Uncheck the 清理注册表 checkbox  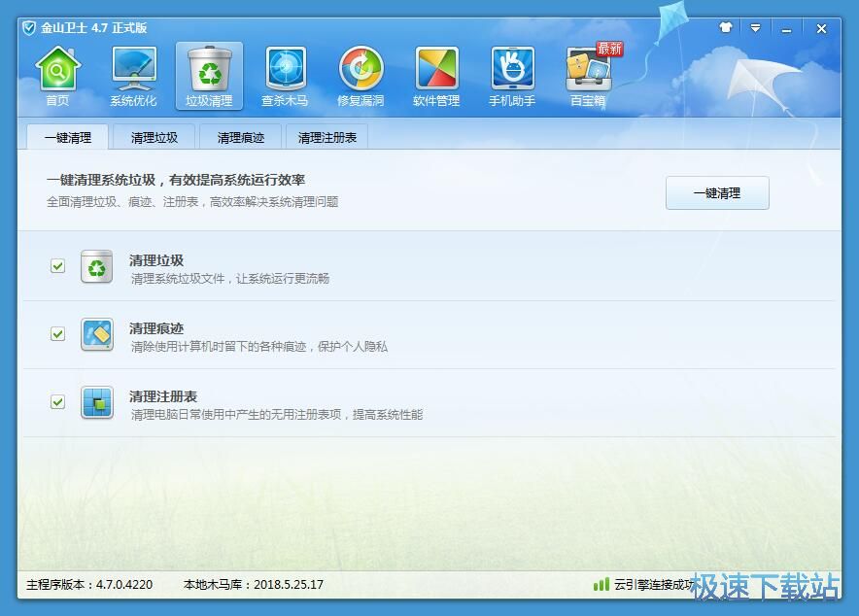click(57, 402)
